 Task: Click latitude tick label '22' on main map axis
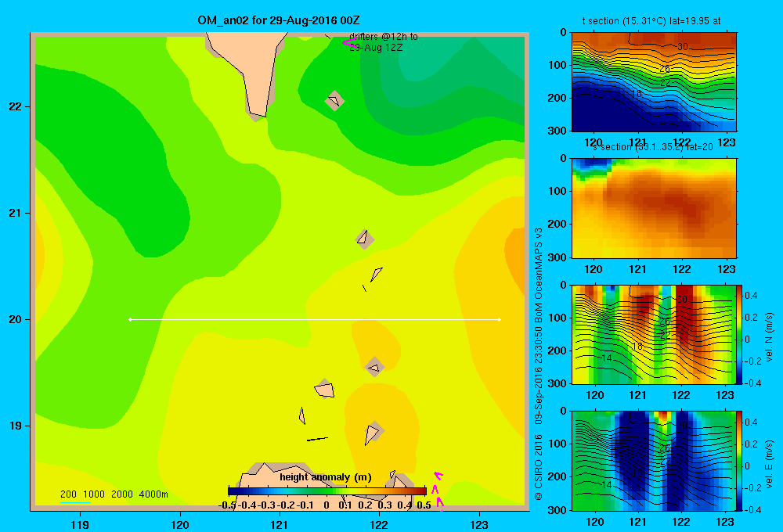click(x=16, y=107)
